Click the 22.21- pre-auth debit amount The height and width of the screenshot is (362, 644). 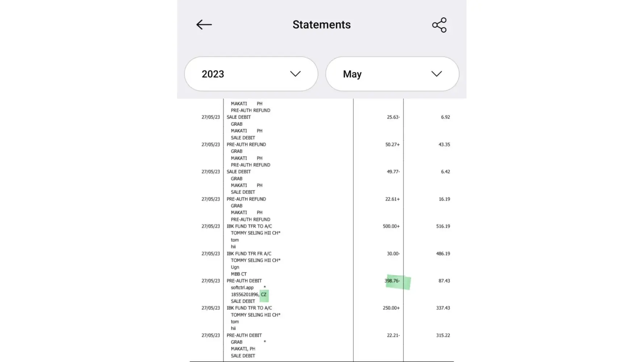[393, 336]
